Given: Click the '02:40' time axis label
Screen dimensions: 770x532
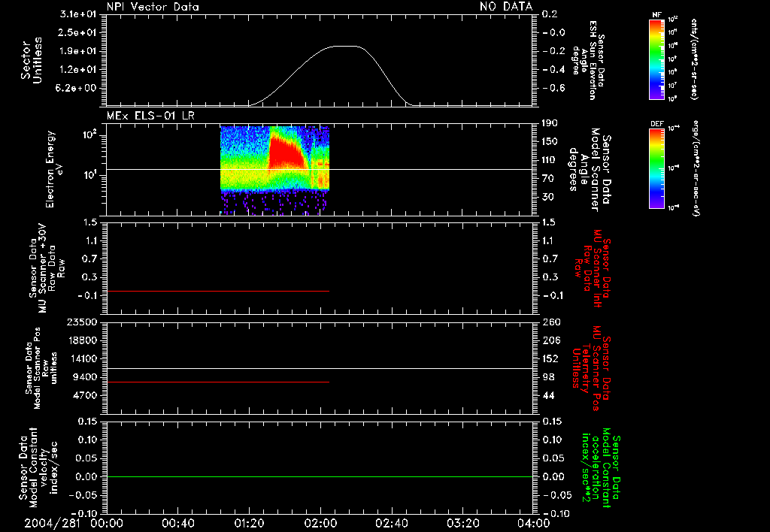Looking at the screenshot, I should click(x=392, y=523).
